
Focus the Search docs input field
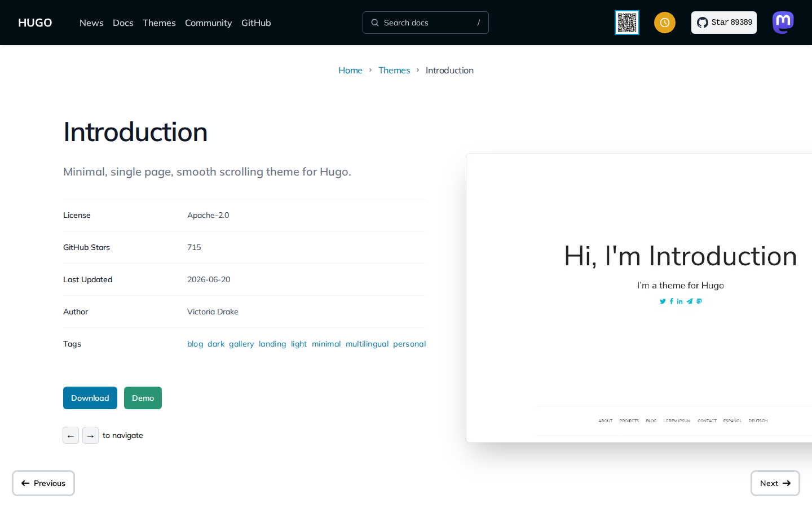click(426, 23)
